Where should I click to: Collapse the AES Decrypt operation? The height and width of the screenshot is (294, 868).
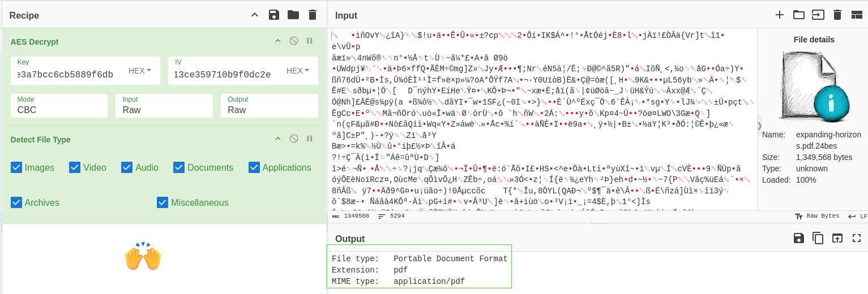pyautogui.click(x=278, y=41)
